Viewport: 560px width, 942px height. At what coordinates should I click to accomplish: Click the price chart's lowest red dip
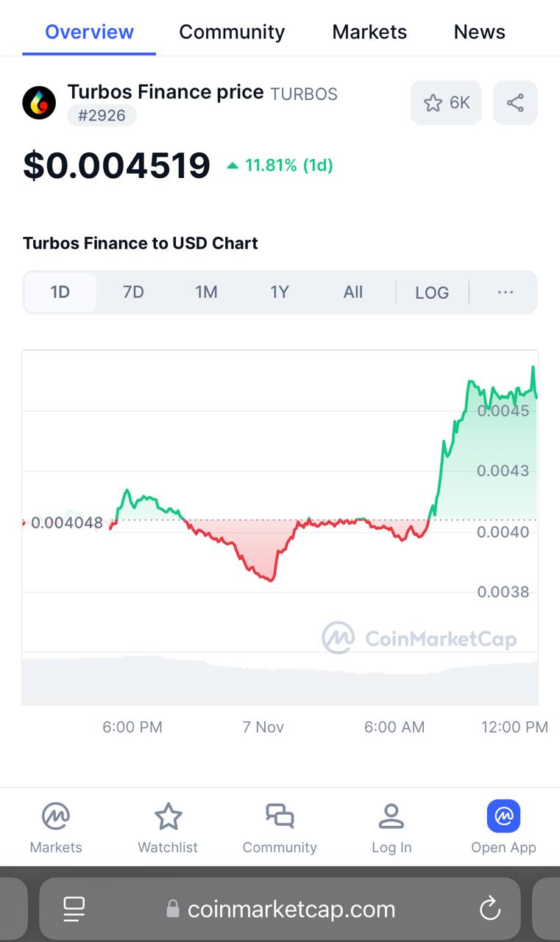(272, 580)
